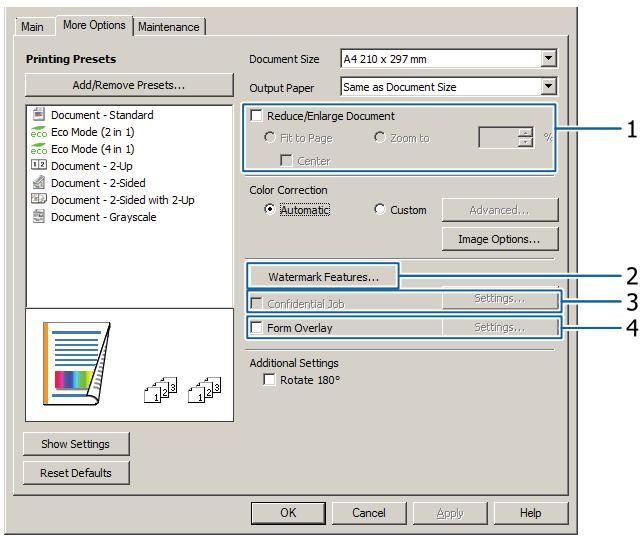
Task: Click the Document - 2-Sided preset icon
Action: tap(39, 182)
